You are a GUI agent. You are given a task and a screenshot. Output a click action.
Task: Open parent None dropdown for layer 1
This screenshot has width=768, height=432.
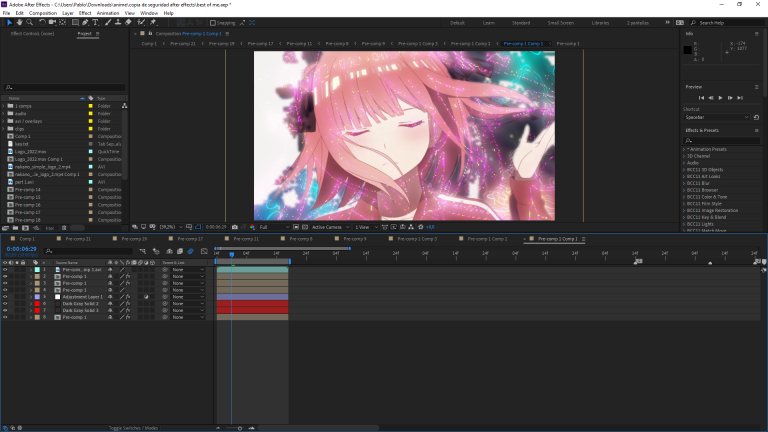188,269
